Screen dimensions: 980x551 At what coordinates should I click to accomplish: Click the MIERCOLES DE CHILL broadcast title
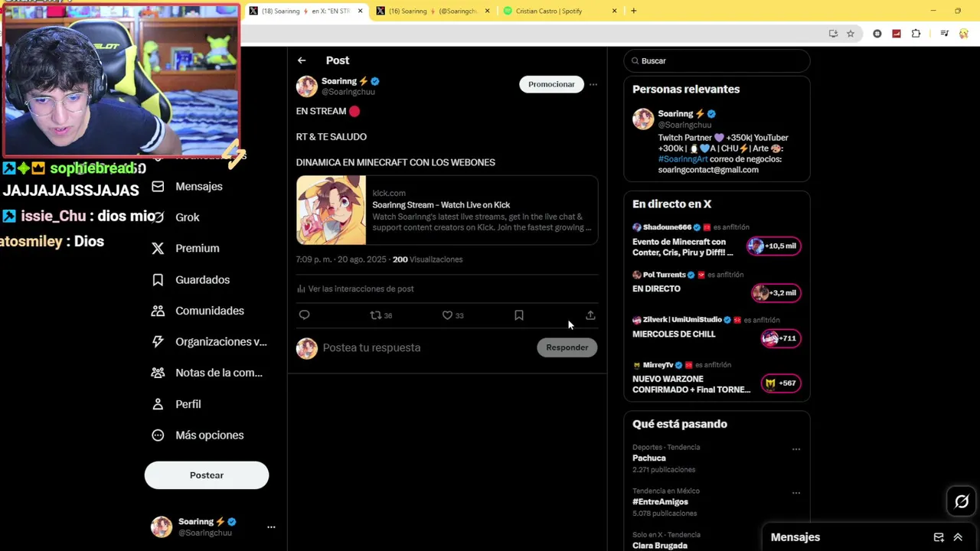pos(674,334)
